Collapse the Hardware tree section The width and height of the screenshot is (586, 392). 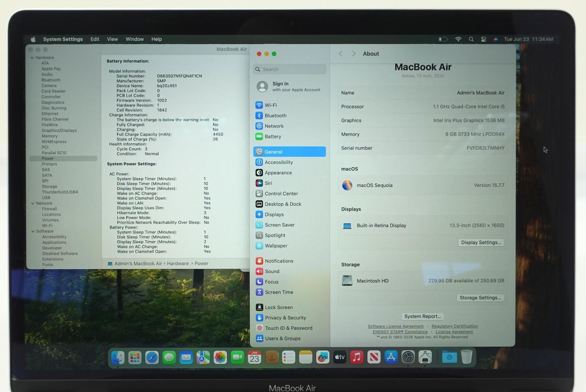tap(32, 58)
